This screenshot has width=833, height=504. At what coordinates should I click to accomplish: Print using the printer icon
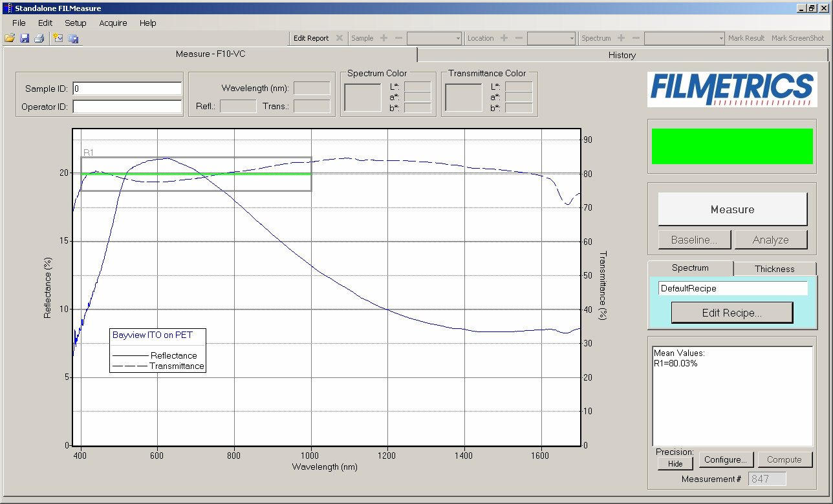click(39, 38)
